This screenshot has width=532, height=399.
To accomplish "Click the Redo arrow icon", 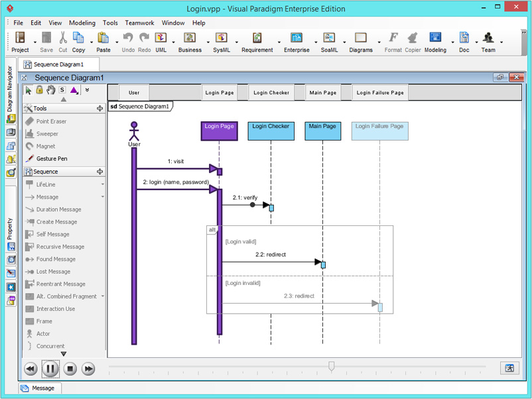I will tap(144, 37).
